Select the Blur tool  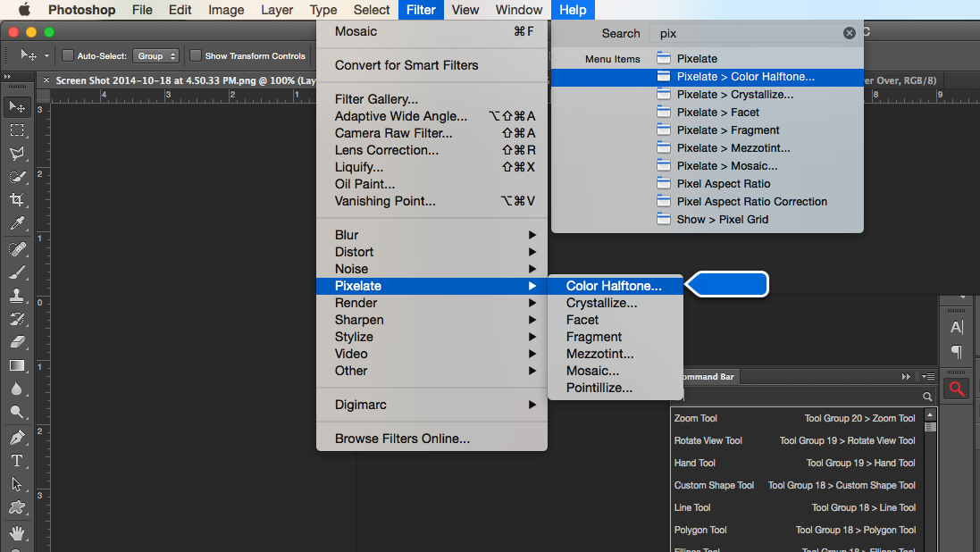pos(17,389)
